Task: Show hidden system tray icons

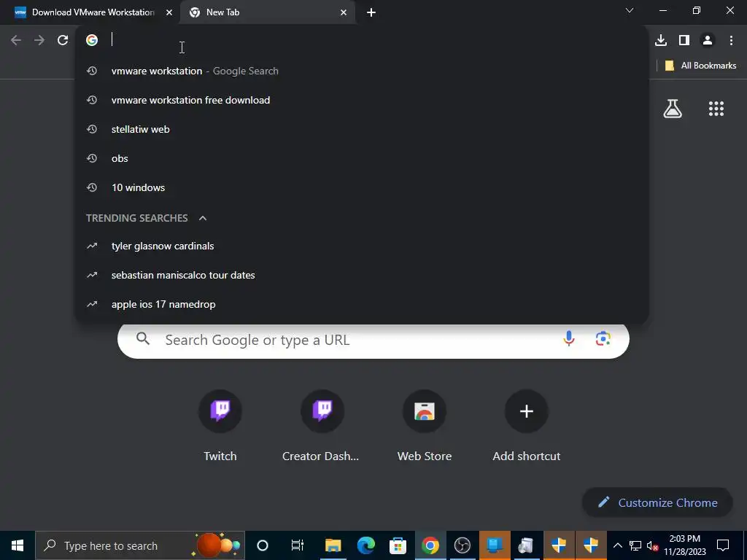Action: [x=617, y=545]
